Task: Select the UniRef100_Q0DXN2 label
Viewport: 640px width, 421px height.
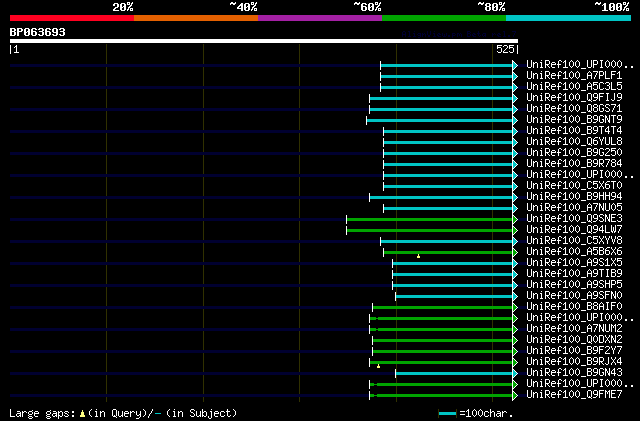Action: tap(574, 340)
